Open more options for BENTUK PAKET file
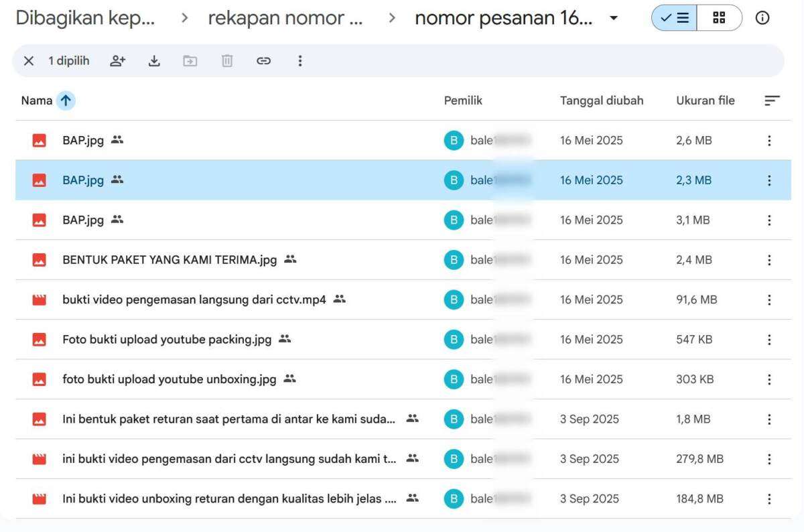Viewport: 804px width, 532px height. click(768, 260)
